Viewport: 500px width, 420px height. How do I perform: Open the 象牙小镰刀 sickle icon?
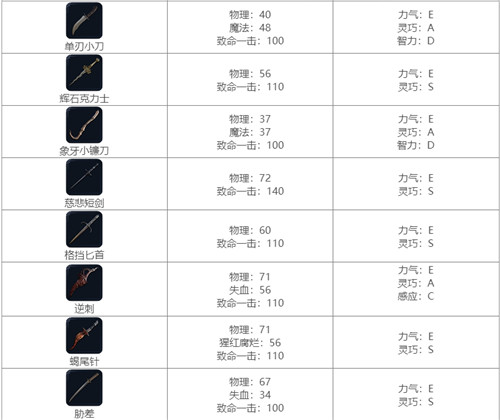[x=84, y=125]
